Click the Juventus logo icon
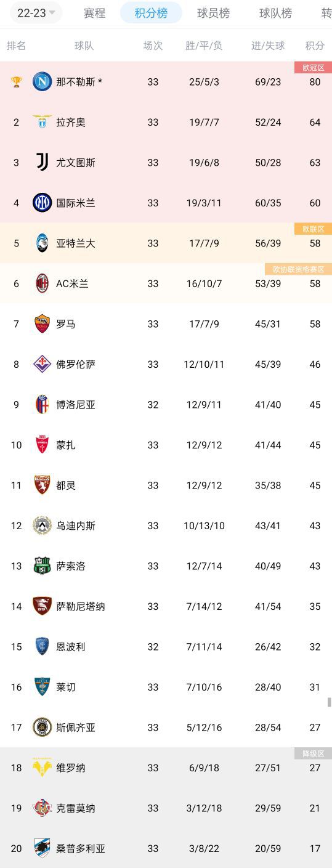The width and height of the screenshot is (332, 868). 42,163
